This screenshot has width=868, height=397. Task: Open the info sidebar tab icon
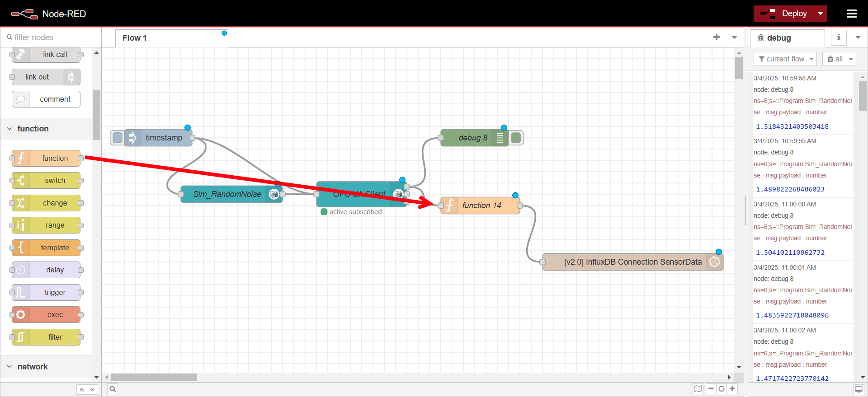(x=839, y=37)
